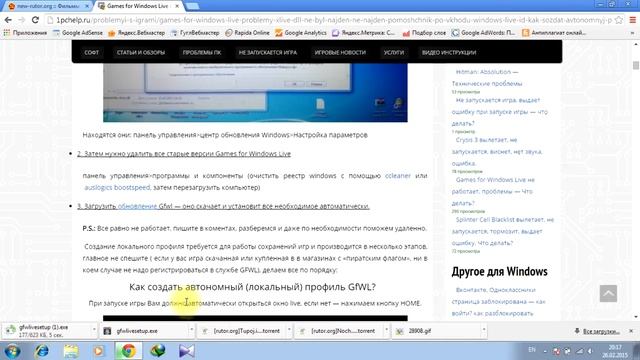Expand the Tupoj torrent download options arrow
This screenshot has height=360, width=640.
pos(289,330)
